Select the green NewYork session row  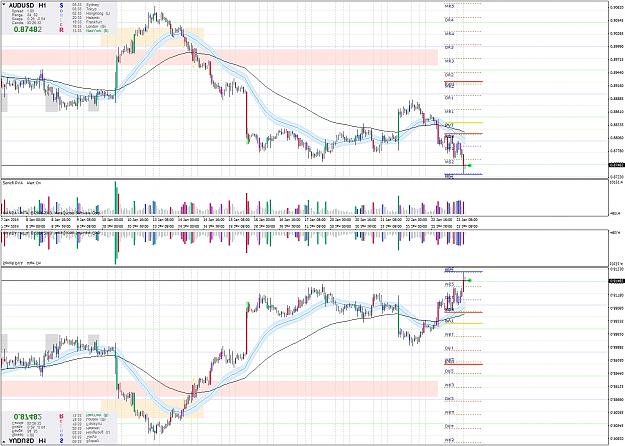[x=90, y=30]
